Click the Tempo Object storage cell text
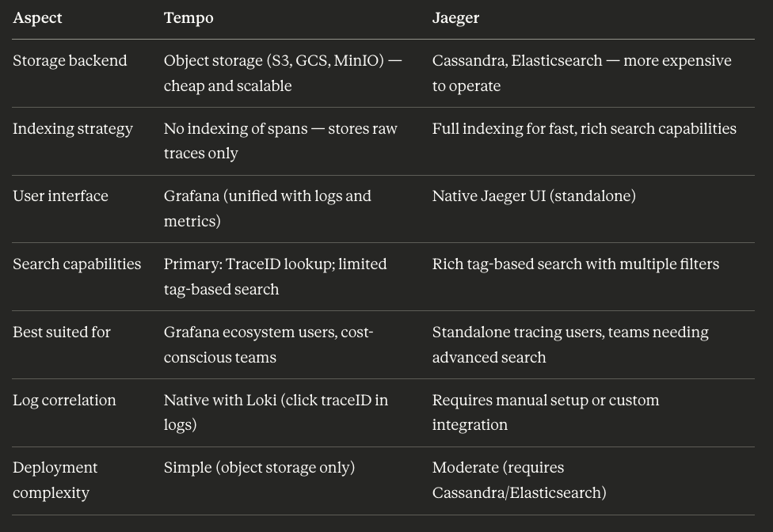 [x=283, y=73]
